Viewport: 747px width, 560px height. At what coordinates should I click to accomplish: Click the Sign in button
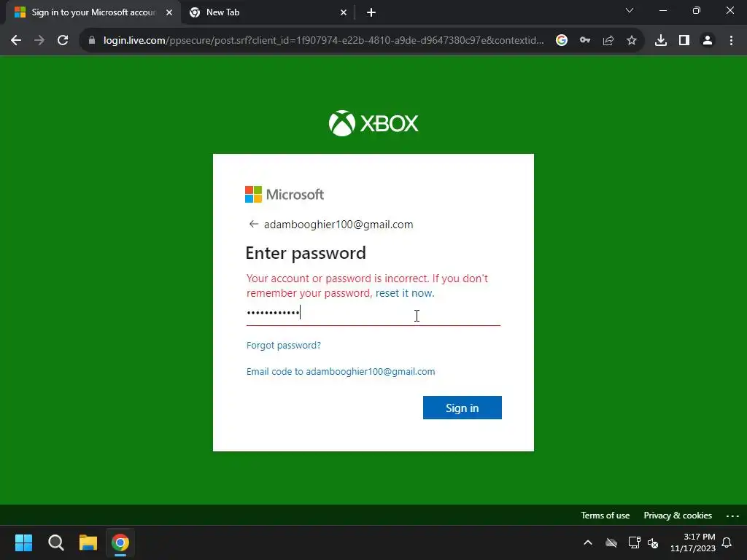click(462, 408)
